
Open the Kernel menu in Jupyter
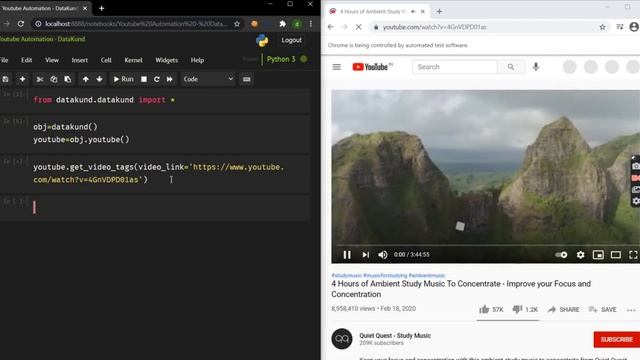pos(133,60)
